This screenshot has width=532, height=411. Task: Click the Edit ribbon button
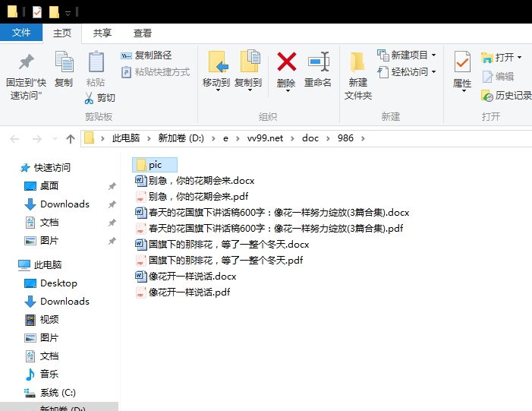pos(498,77)
